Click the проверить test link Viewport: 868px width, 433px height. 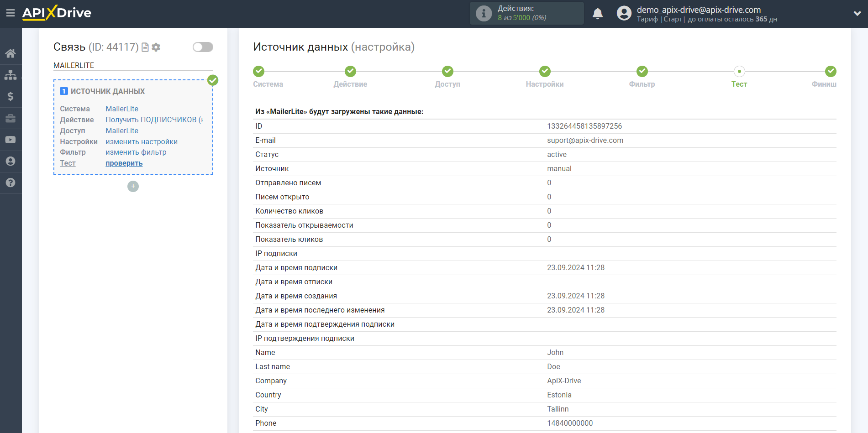(124, 163)
